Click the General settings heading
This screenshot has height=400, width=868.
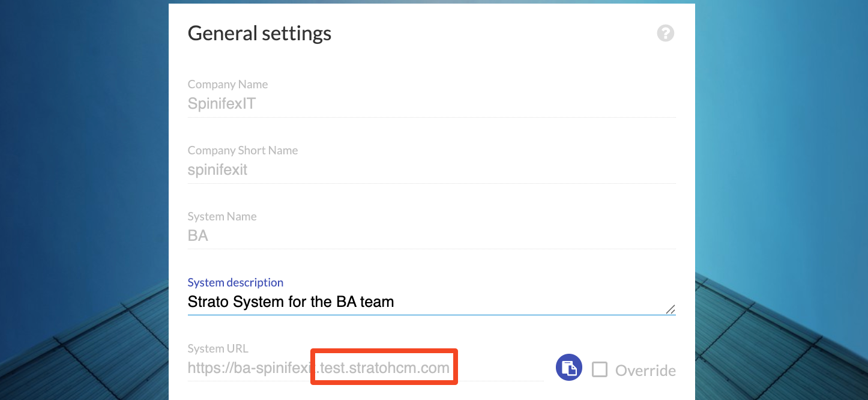[259, 34]
